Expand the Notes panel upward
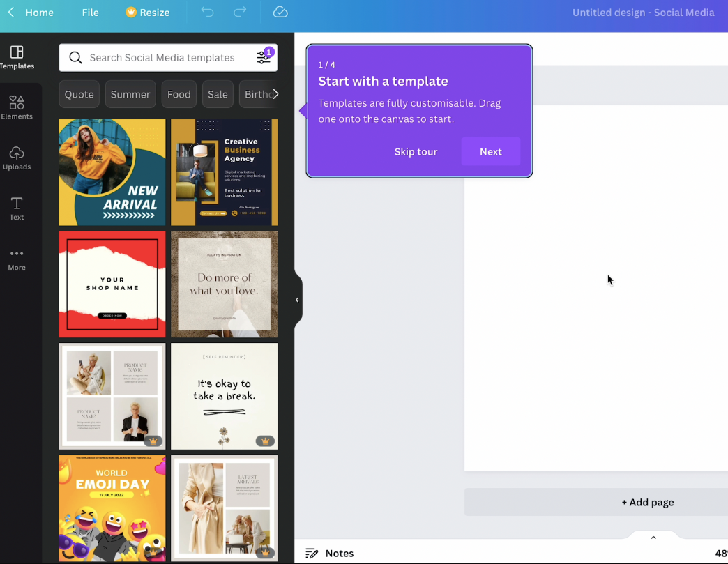 pos(653,537)
